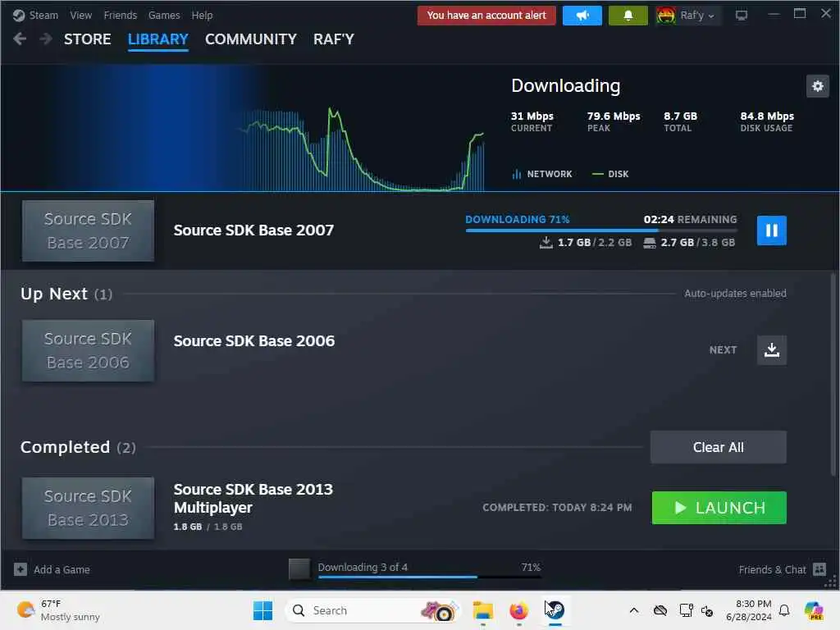
Task: Open Copilot preview icon in taskbar
Action: tap(814, 610)
